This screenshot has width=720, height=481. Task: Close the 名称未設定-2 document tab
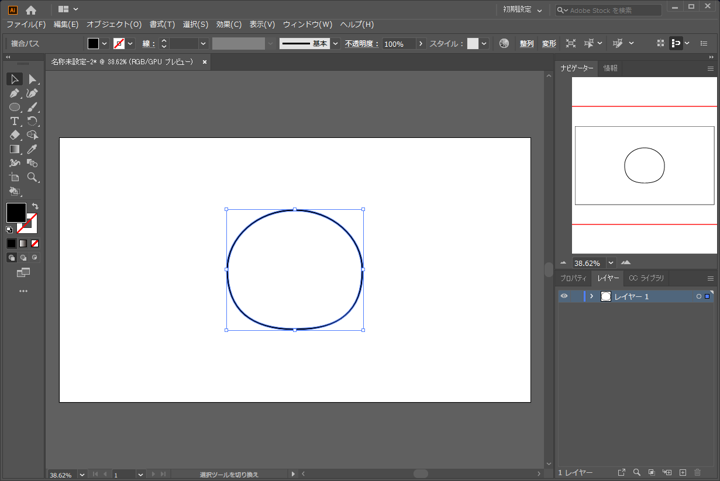[x=204, y=62]
